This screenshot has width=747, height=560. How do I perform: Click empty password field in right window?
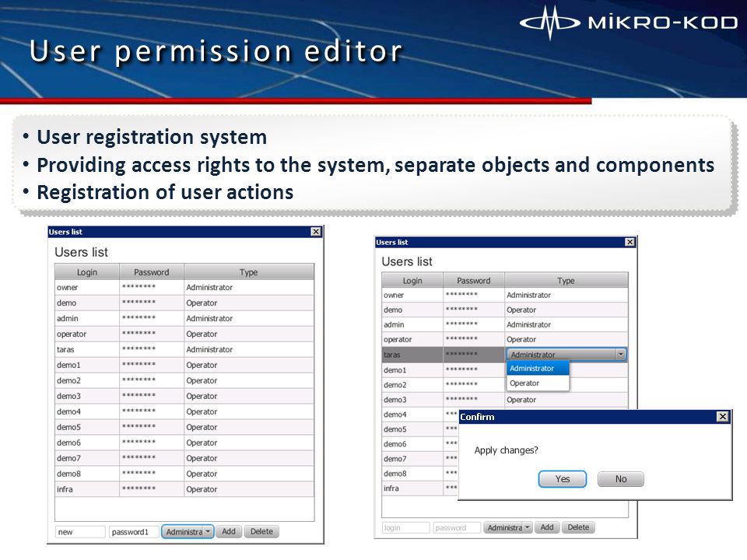458,527
